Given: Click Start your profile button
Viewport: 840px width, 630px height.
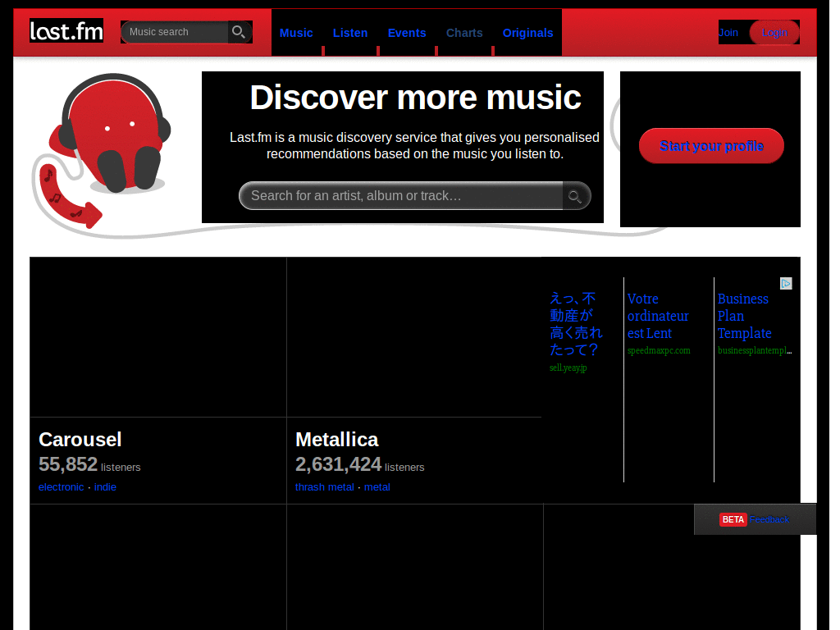Looking at the screenshot, I should 711,146.
